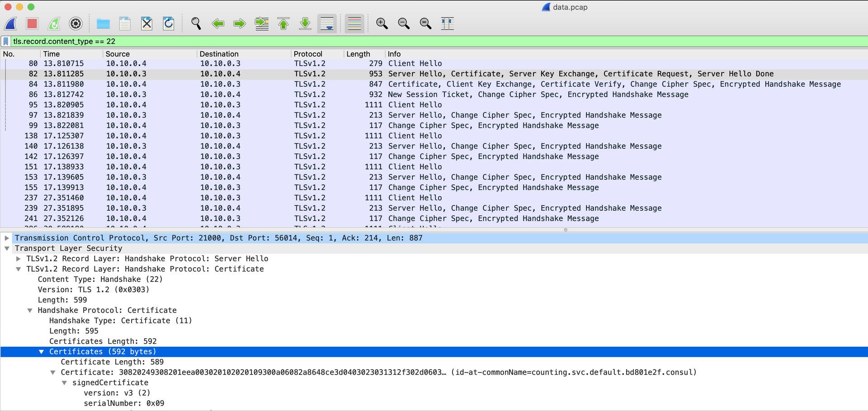Start capturing packets with the shark fin icon

[x=11, y=24]
